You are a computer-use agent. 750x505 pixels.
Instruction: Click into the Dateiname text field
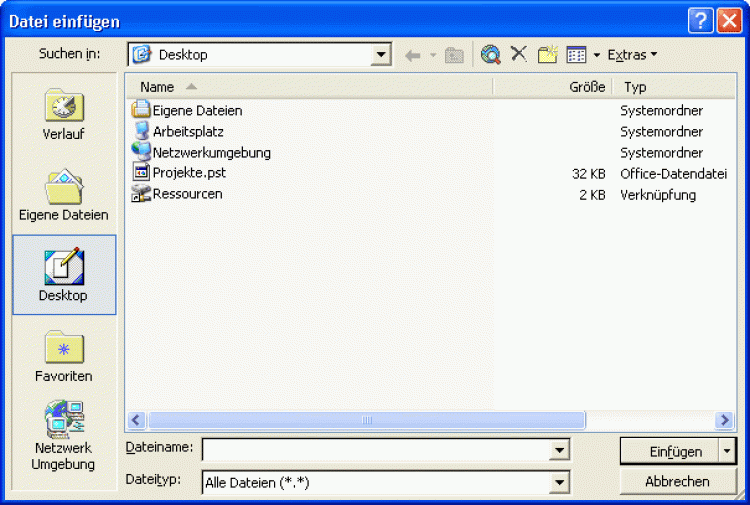pyautogui.click(x=375, y=451)
